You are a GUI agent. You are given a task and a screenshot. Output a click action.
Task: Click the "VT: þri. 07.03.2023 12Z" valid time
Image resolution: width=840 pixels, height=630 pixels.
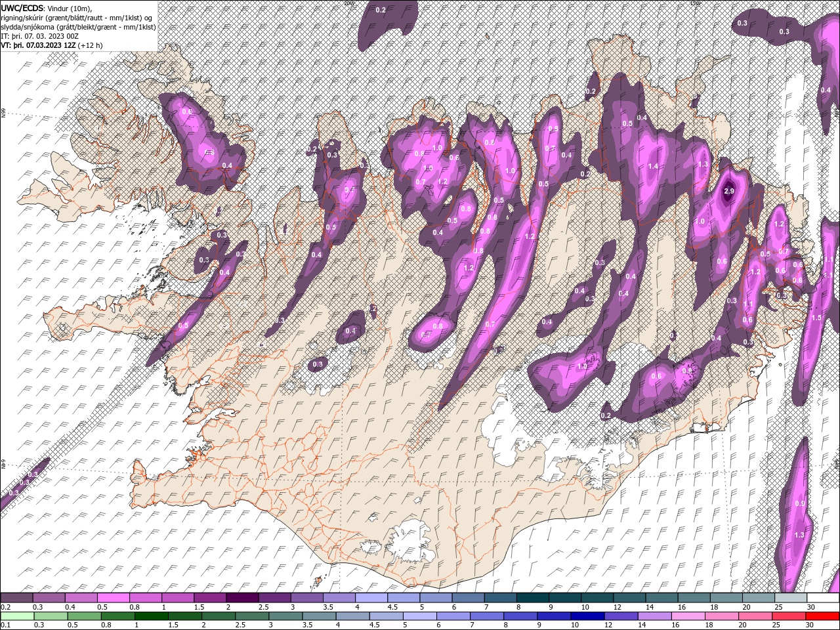[38, 45]
